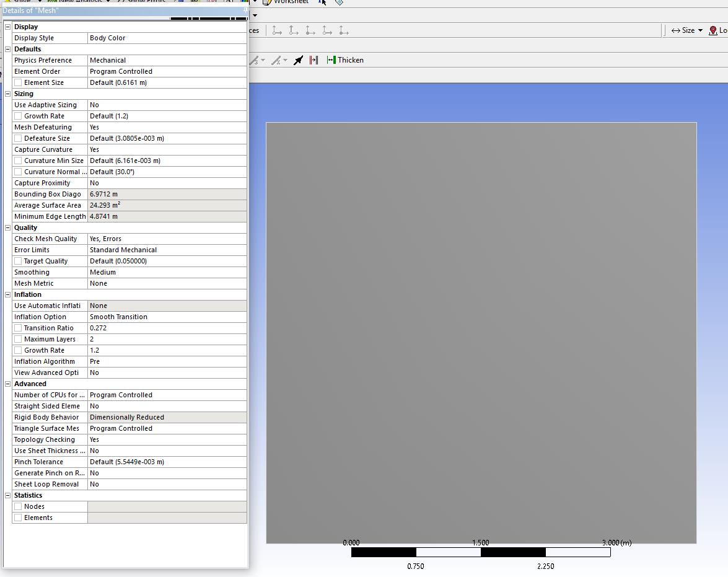Toggle the Transition Ratio checkbox
Image resolution: width=728 pixels, height=577 pixels.
[18, 328]
